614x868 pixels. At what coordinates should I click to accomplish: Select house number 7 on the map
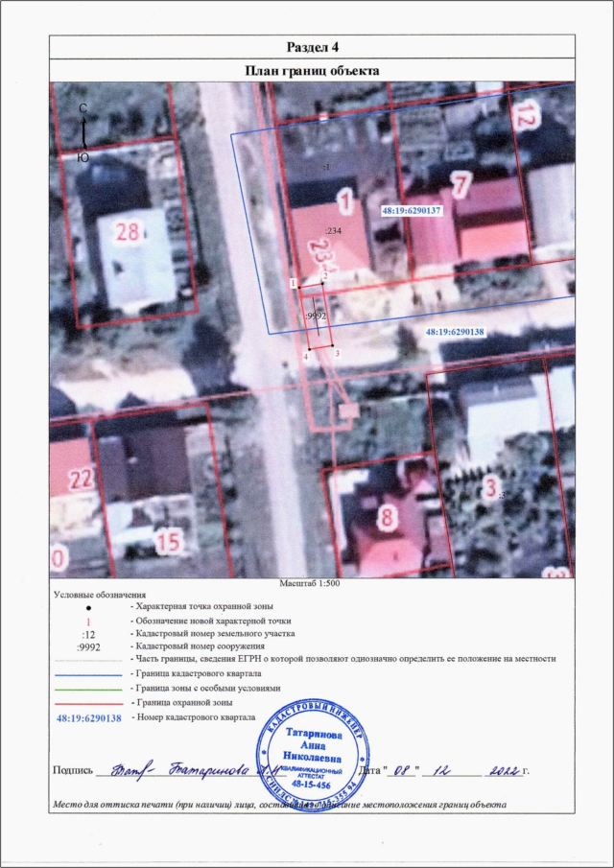click(x=460, y=184)
